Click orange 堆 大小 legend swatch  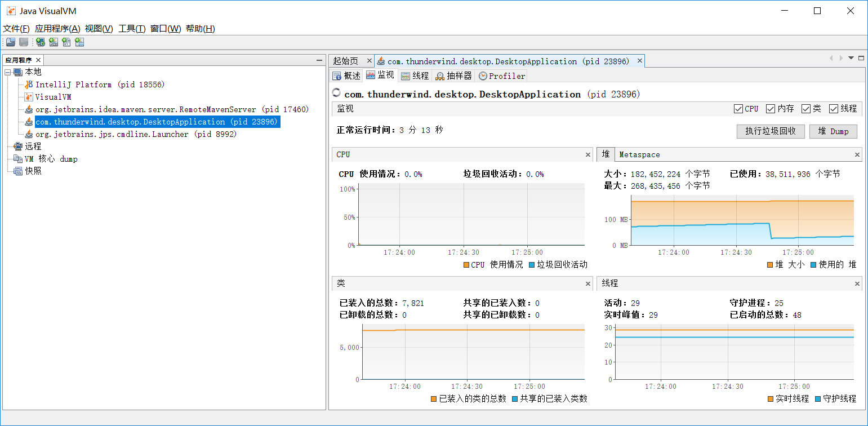pos(770,265)
